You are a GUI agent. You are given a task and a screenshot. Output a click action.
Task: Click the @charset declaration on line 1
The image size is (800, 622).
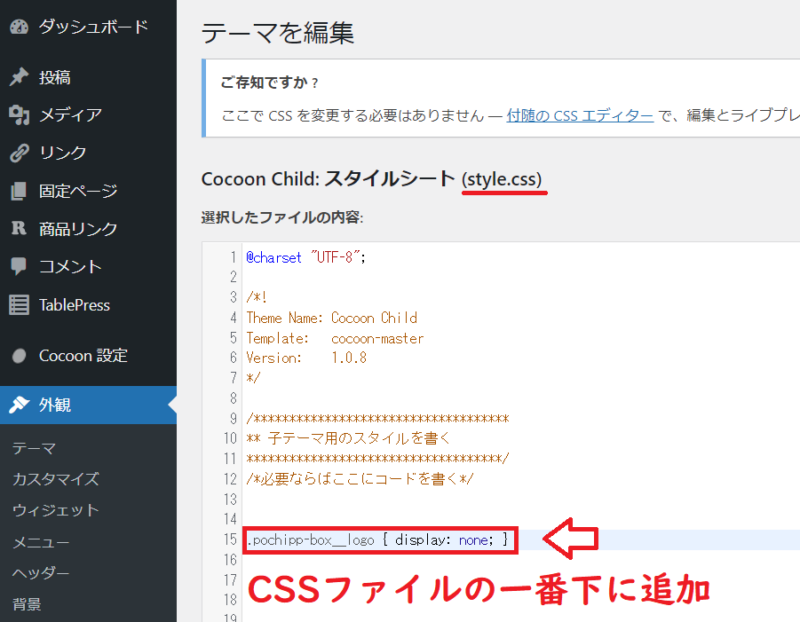tap(274, 257)
